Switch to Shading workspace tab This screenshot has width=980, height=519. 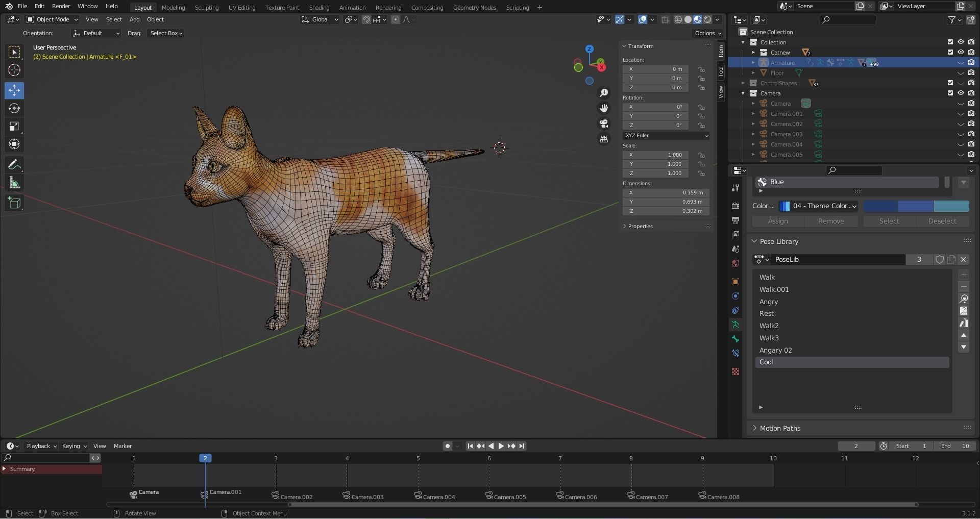[x=319, y=8]
